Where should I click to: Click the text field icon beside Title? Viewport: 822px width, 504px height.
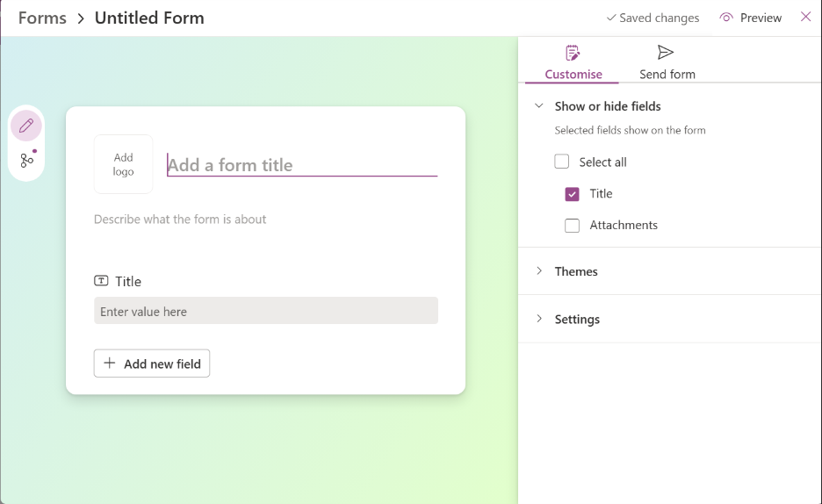(102, 281)
